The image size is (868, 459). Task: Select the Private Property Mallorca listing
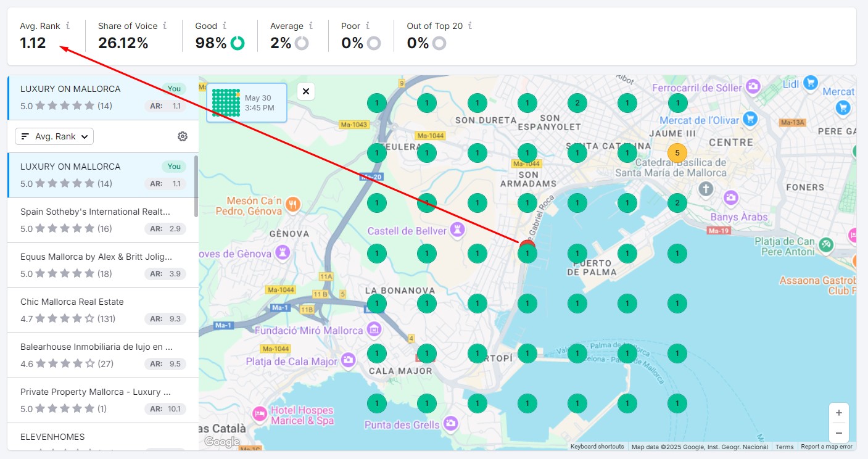pyautogui.click(x=102, y=400)
